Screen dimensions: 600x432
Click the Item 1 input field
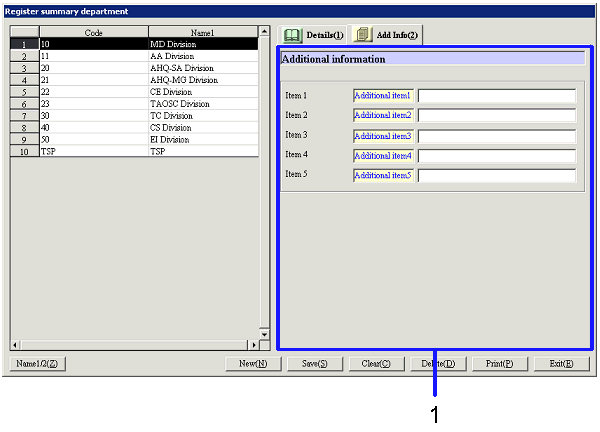coord(496,96)
